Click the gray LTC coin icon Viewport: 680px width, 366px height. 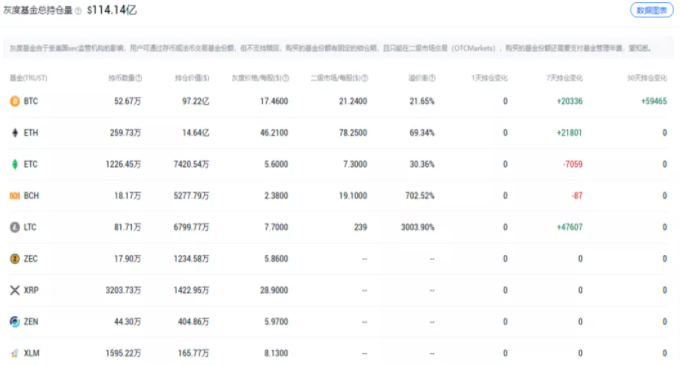tap(15, 227)
